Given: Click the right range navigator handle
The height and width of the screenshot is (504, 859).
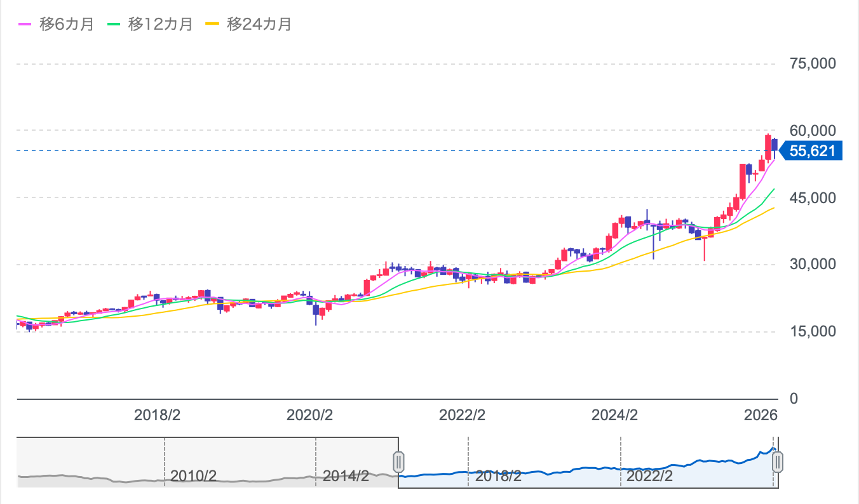Looking at the screenshot, I should tap(777, 461).
